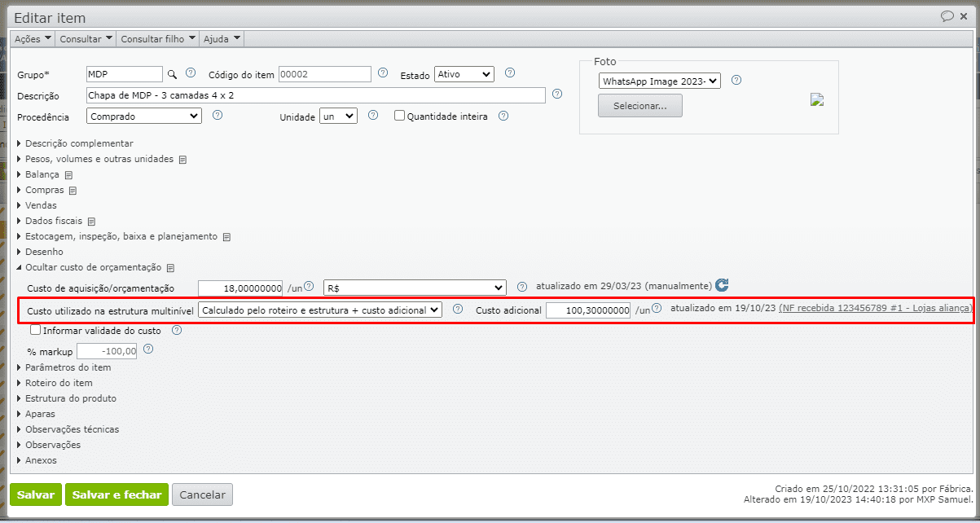The width and height of the screenshot is (980, 523).
Task: Expand Descrição complementar section
Action: 78,143
